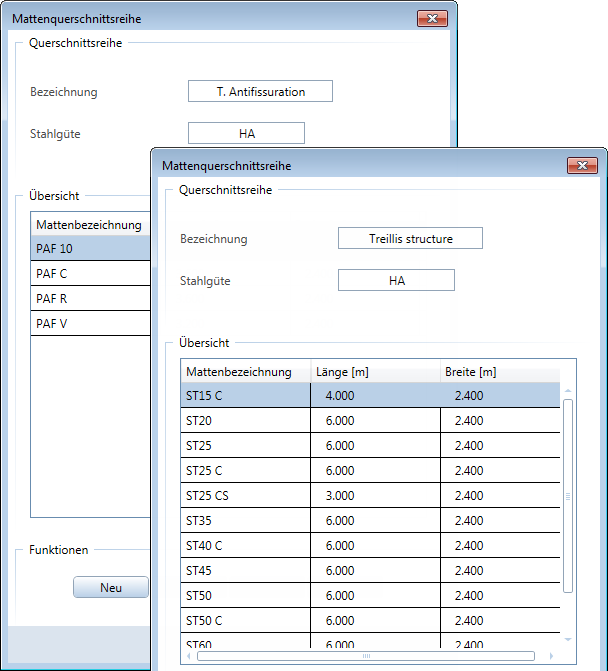
Task: Click the T. Antifissuration Bezeichnung field
Action: [x=260, y=91]
